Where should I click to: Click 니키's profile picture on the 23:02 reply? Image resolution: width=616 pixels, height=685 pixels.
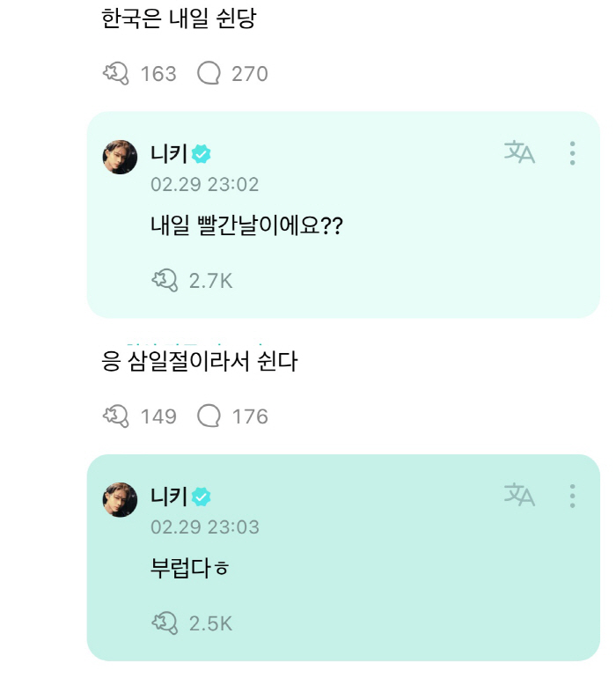[121, 157]
